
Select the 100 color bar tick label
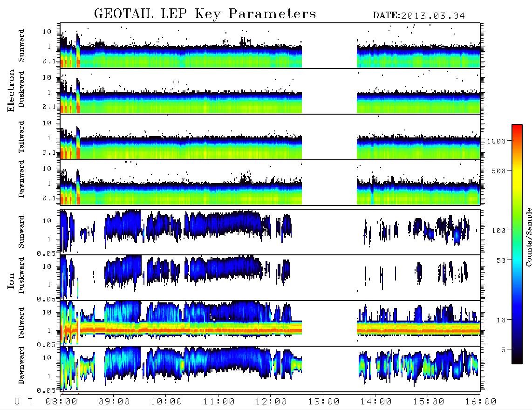click(499, 231)
